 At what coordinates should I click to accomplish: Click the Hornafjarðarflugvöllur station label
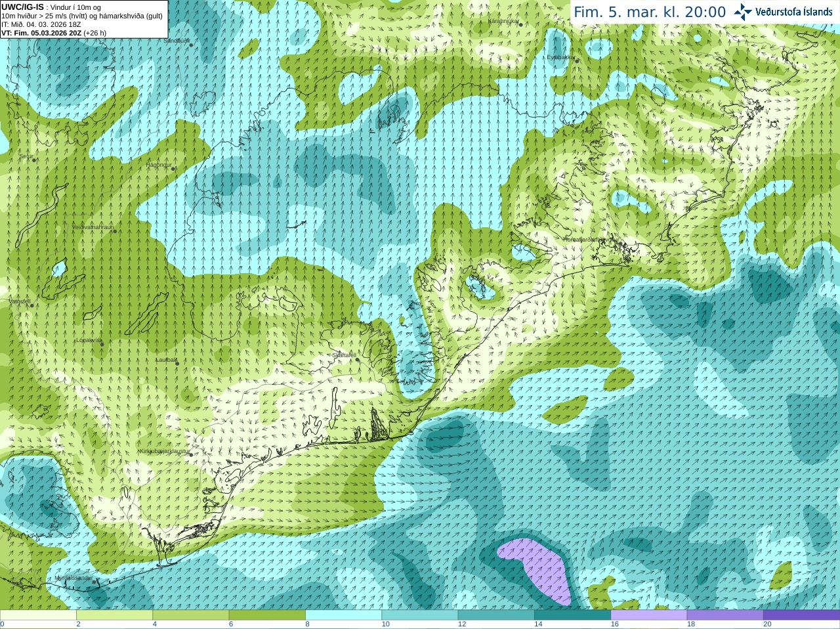[591, 240]
